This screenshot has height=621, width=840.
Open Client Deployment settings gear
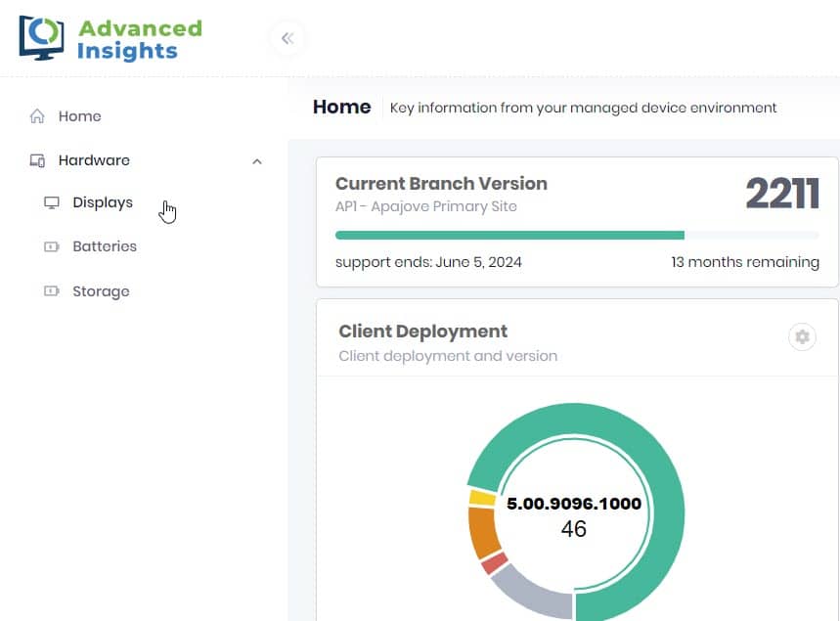(x=802, y=337)
